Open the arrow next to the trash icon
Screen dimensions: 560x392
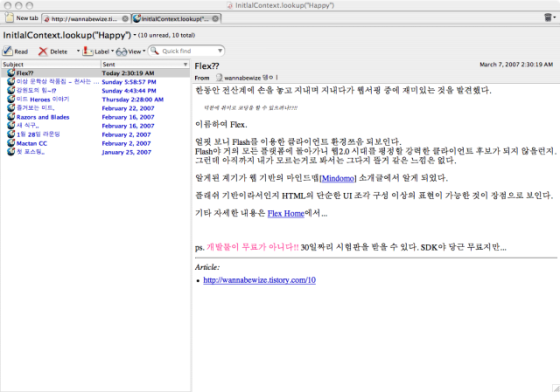click(x=554, y=17)
